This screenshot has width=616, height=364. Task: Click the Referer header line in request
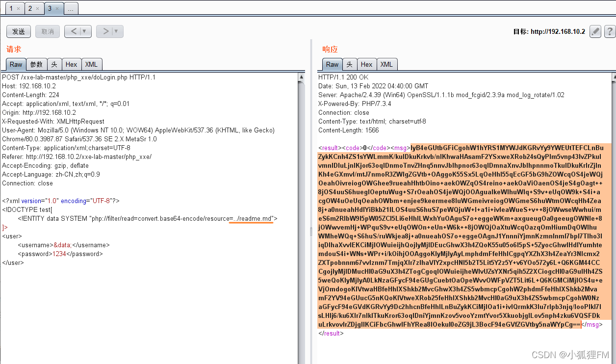click(x=77, y=157)
